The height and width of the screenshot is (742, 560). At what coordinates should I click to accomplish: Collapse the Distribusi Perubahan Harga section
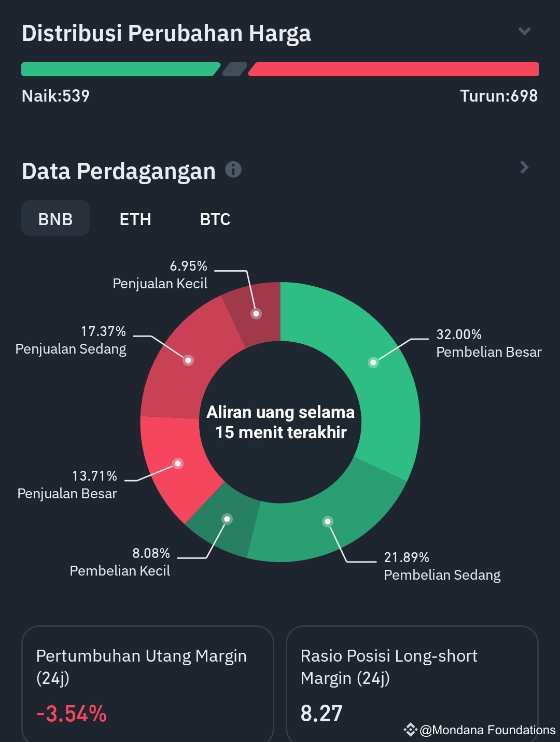[524, 31]
